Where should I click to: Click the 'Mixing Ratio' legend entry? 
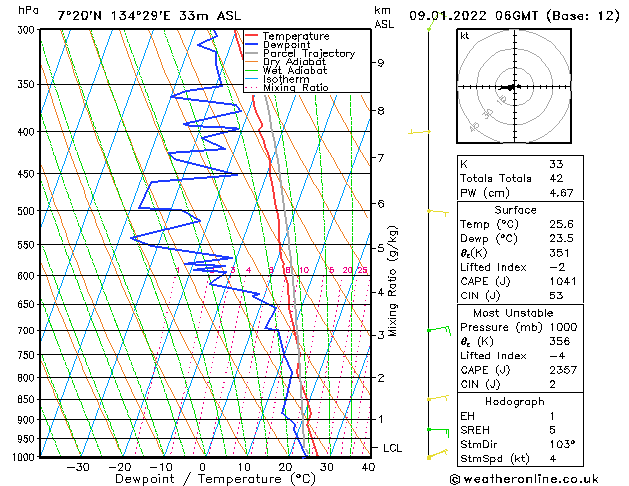pyautogui.click(x=296, y=87)
